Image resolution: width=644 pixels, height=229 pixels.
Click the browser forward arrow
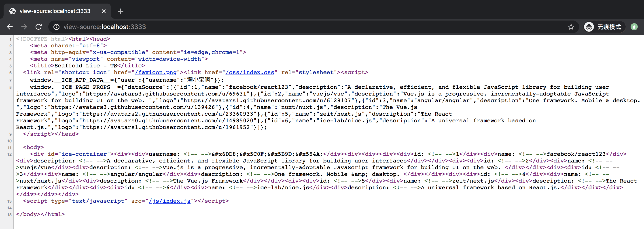[24, 27]
